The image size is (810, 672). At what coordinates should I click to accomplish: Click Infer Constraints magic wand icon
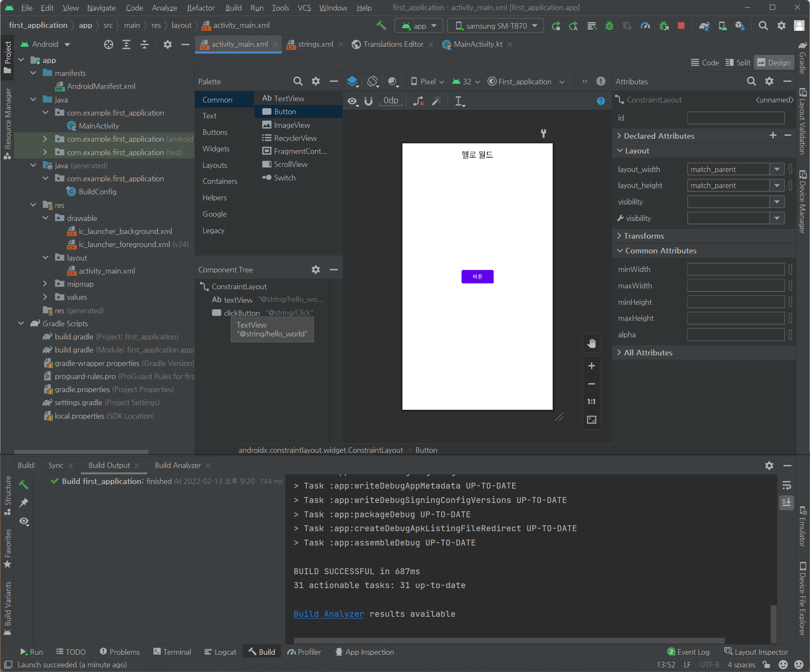coord(437,101)
